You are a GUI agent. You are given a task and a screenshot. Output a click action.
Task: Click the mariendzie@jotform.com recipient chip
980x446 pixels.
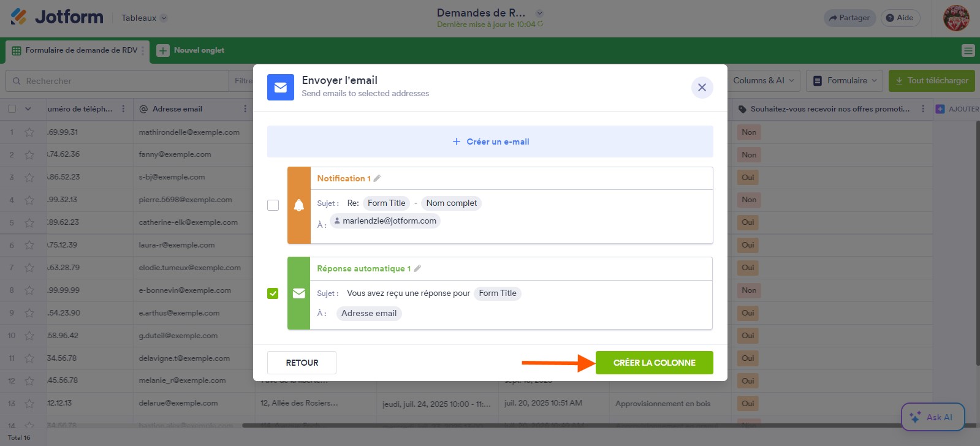click(x=385, y=221)
